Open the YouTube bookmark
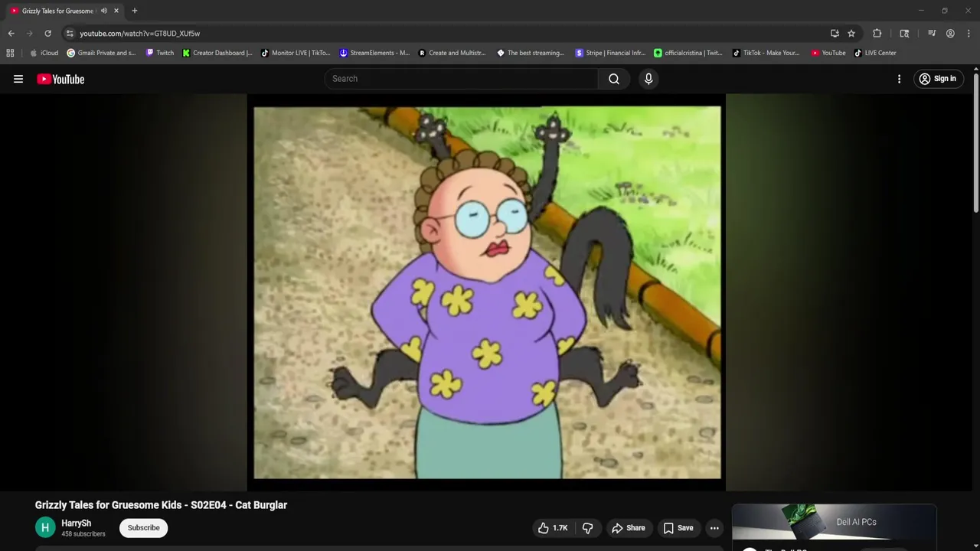Screen dimensions: 980x551 [x=828, y=53]
